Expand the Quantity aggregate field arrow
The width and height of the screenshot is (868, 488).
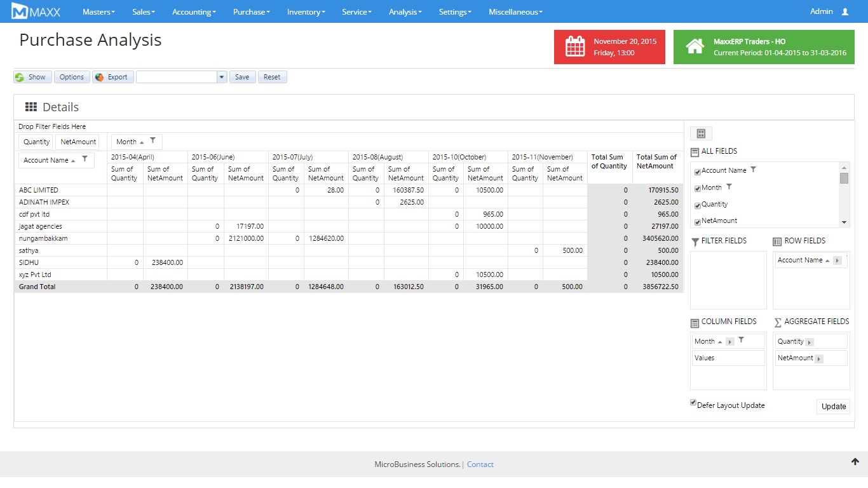809,342
